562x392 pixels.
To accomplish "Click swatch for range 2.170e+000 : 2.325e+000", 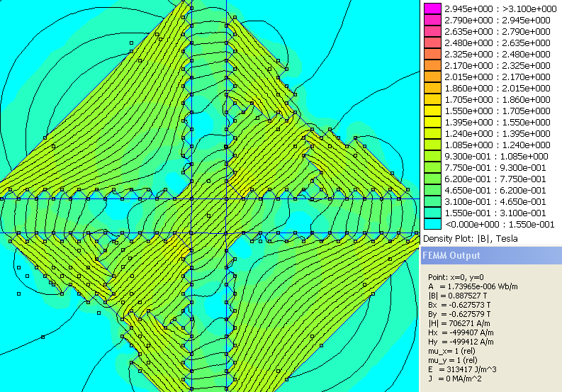I will [x=432, y=66].
